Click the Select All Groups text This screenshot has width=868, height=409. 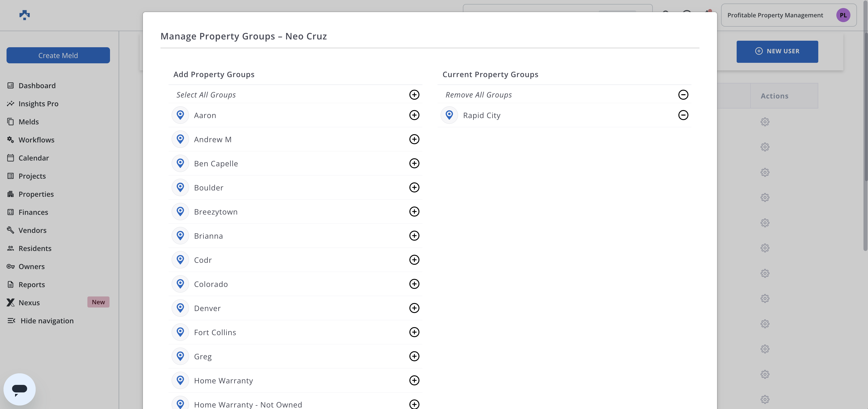[x=206, y=95]
